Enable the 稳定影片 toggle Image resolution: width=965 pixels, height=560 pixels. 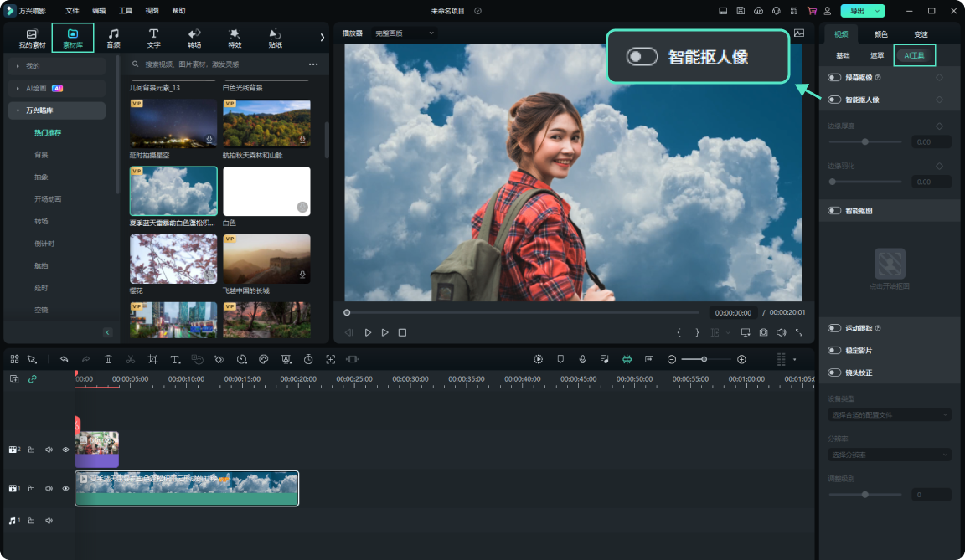834,351
